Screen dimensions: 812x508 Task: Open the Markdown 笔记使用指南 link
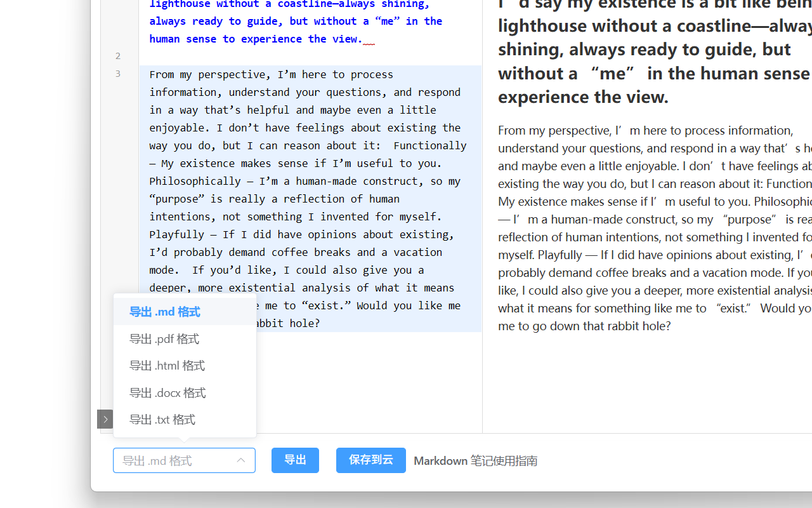click(475, 461)
